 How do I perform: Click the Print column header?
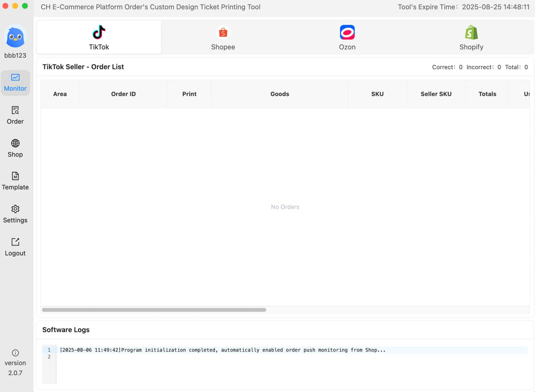coord(189,94)
